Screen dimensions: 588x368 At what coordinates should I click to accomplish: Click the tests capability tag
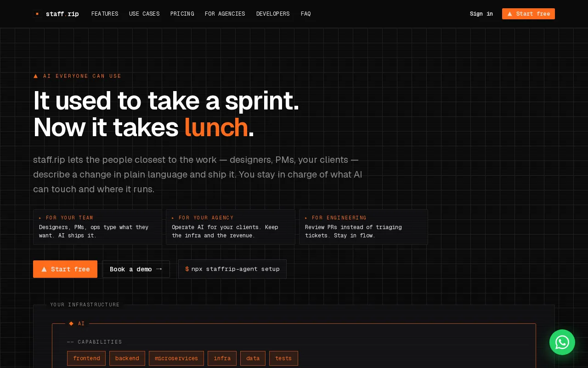[x=283, y=358]
